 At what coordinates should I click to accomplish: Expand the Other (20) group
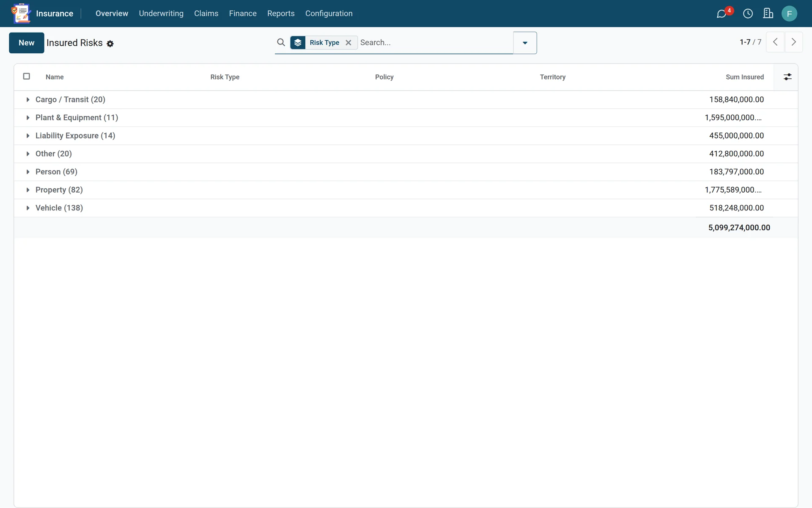coord(406,154)
